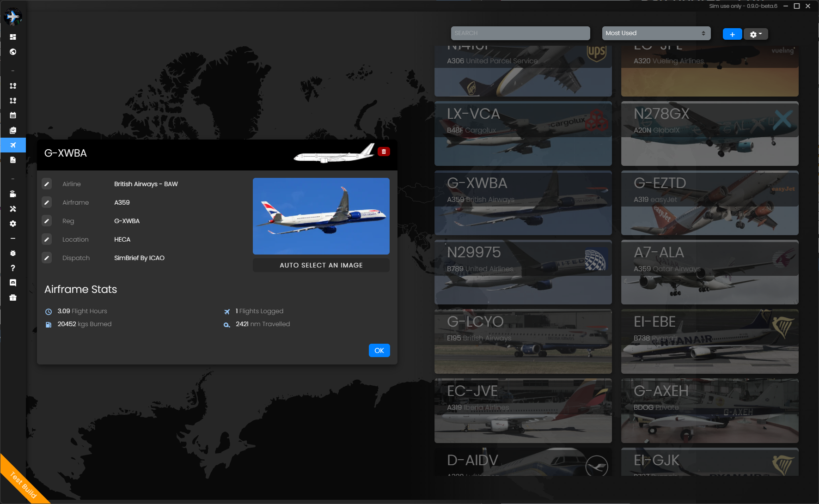This screenshot has height=504, width=819.
Task: Click the upper route nodes sidebar icon
Action: click(13, 86)
